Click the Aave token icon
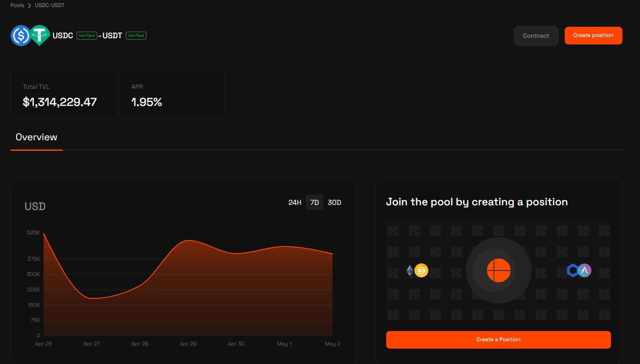640x364 pixels. point(585,270)
